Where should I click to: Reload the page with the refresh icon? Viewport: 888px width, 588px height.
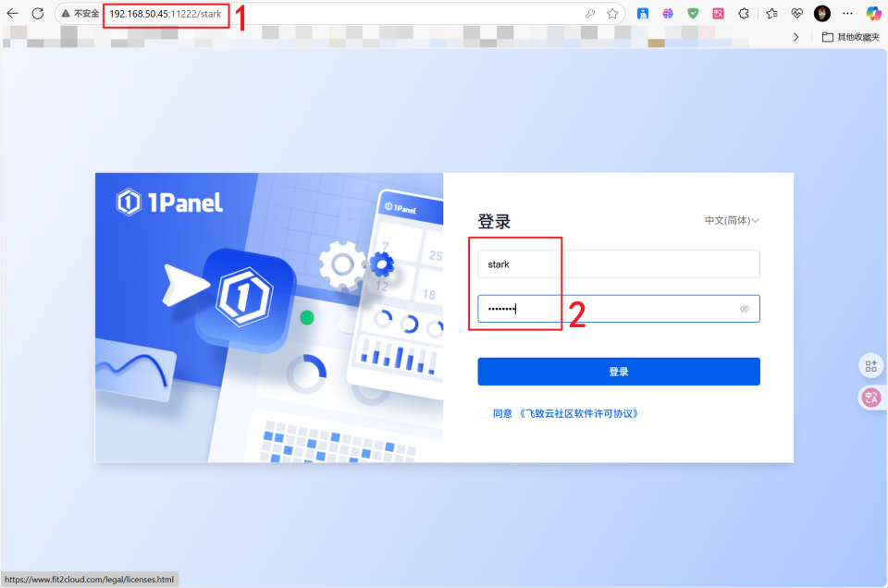(x=38, y=14)
